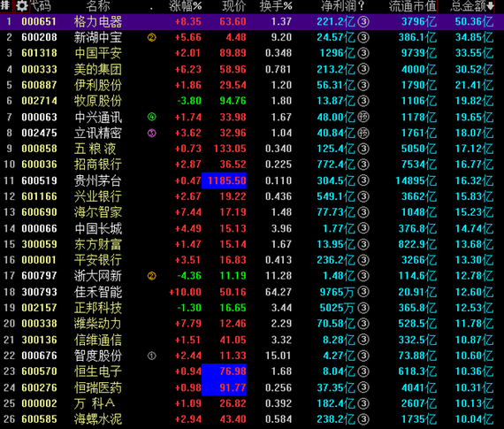Click the 浙大网新 change value -4.36
Screen dimensions: 504x429
pos(189,276)
